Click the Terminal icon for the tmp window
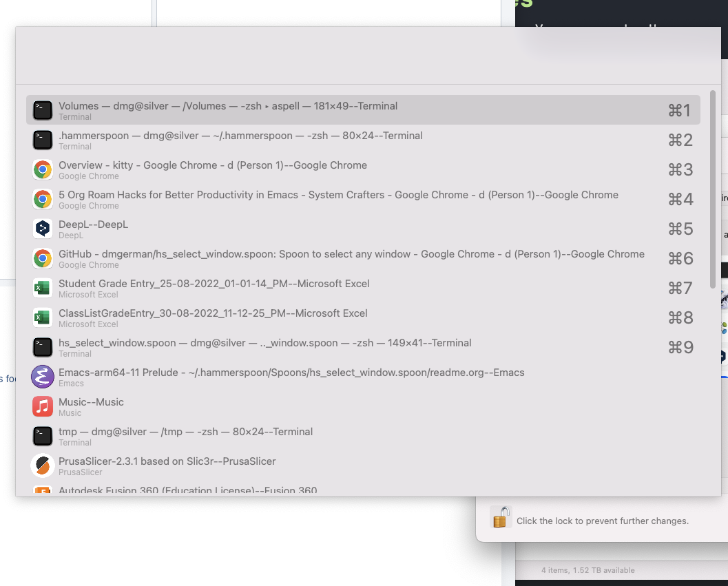Image resolution: width=728 pixels, height=586 pixels. [42, 437]
